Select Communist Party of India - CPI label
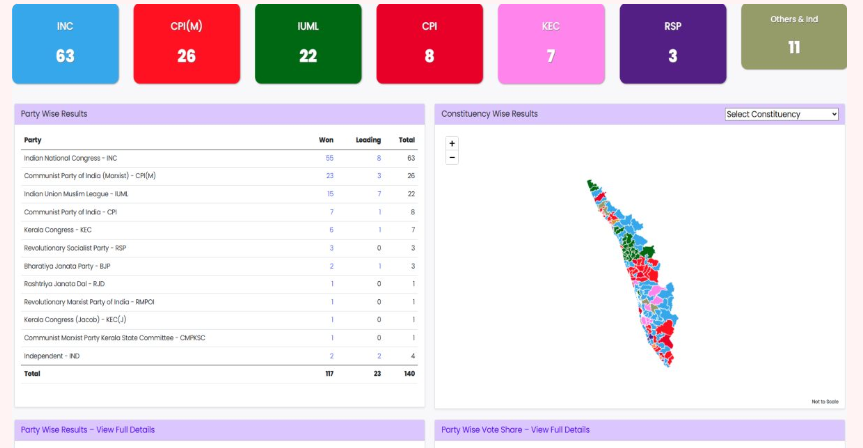Viewport: 863px width, 448px height. click(70, 212)
